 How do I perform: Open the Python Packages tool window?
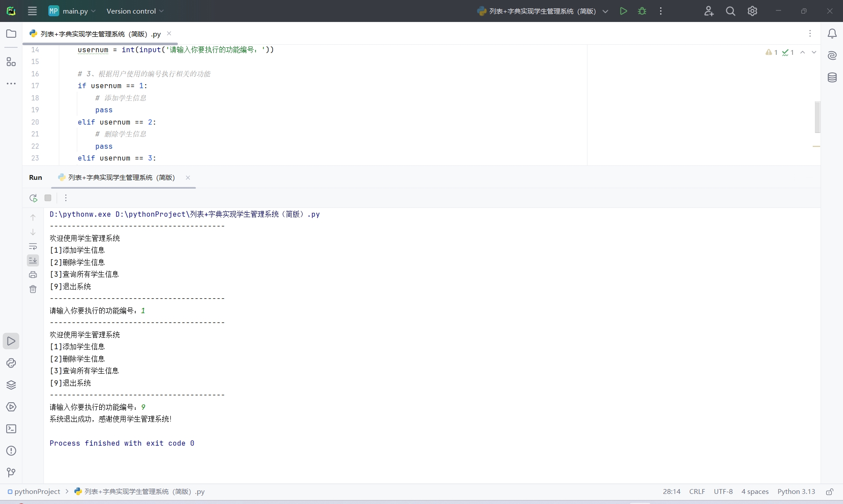11,385
